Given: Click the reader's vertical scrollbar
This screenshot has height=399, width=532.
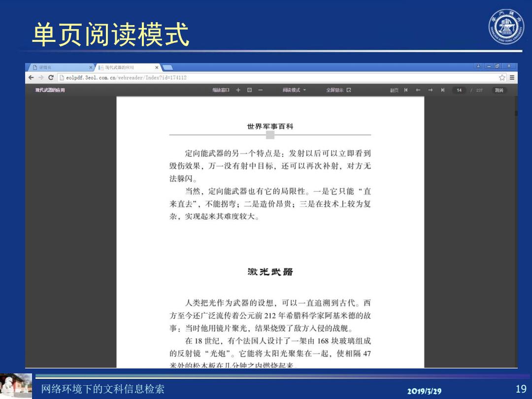Looking at the screenshot, I should click(x=516, y=232).
